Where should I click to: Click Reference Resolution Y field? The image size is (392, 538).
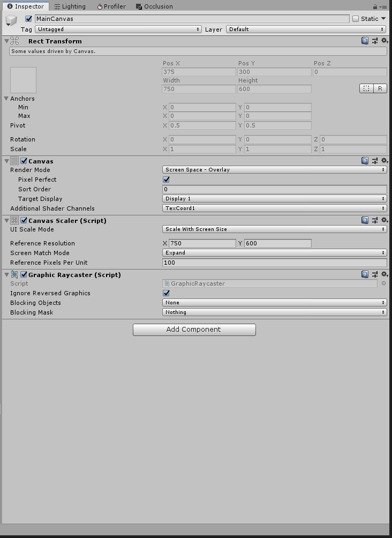[278, 243]
